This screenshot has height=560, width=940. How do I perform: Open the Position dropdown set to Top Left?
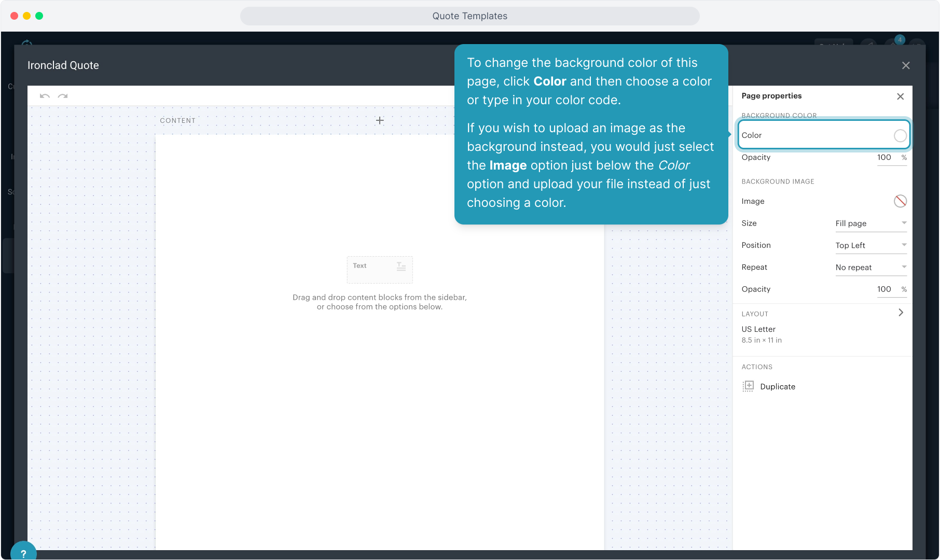click(x=871, y=245)
